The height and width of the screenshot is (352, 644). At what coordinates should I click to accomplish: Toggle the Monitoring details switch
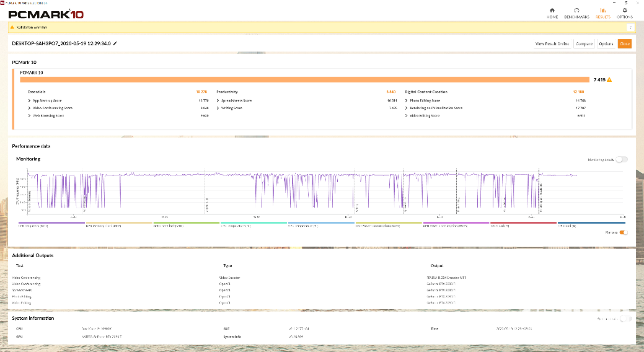(622, 159)
